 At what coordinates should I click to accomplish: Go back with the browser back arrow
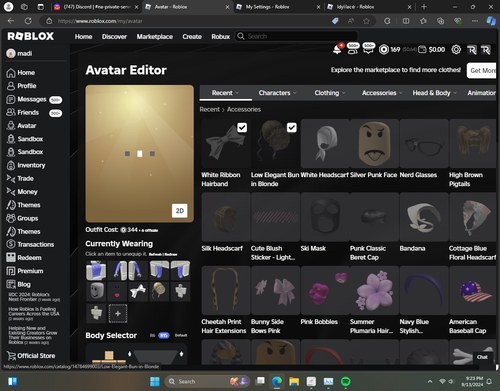(11, 21)
